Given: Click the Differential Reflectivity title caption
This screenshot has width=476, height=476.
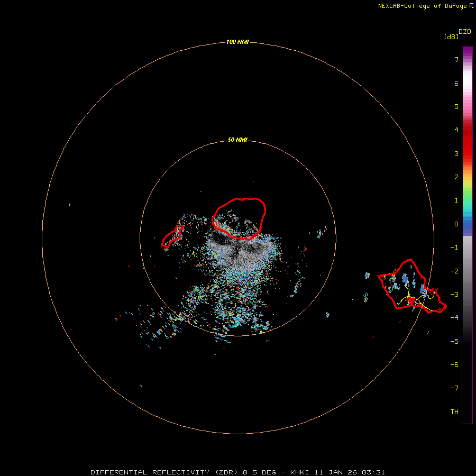Looking at the screenshot, I should (237, 472).
